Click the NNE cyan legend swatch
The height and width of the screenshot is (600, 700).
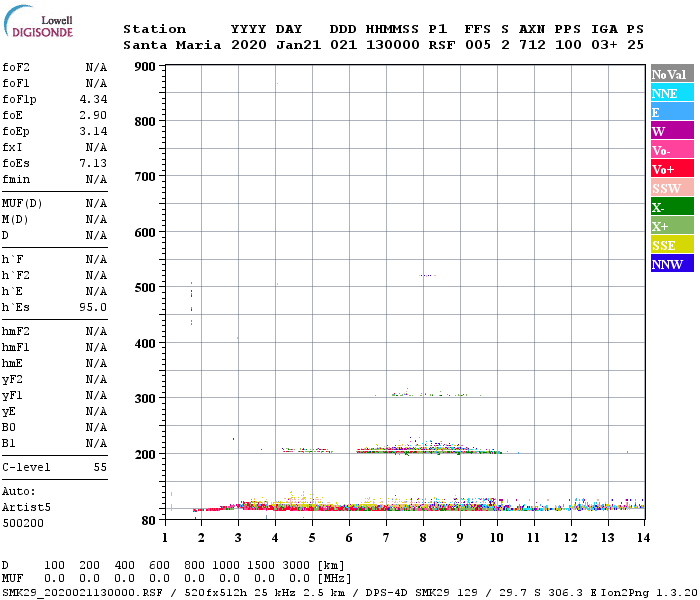tap(672, 93)
